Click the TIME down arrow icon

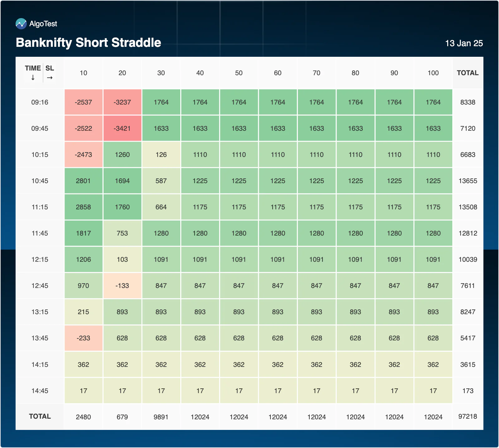click(x=33, y=78)
